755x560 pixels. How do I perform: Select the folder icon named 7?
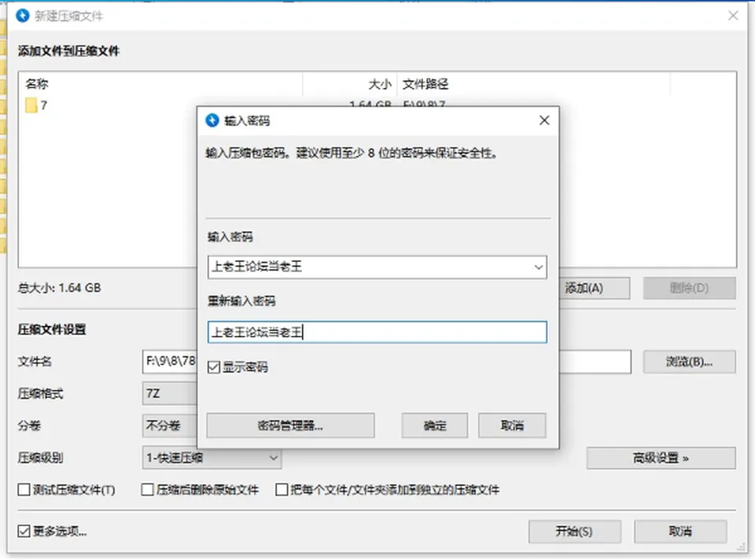(31, 105)
